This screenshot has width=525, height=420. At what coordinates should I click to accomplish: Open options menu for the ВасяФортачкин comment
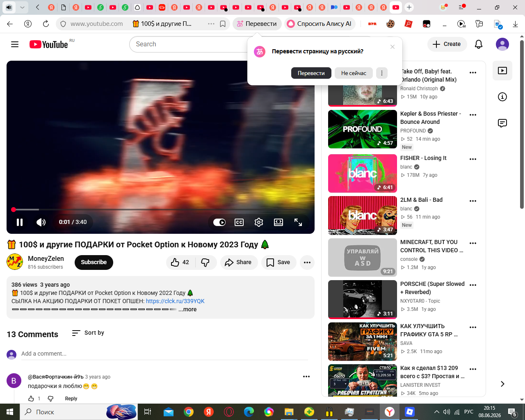click(306, 377)
